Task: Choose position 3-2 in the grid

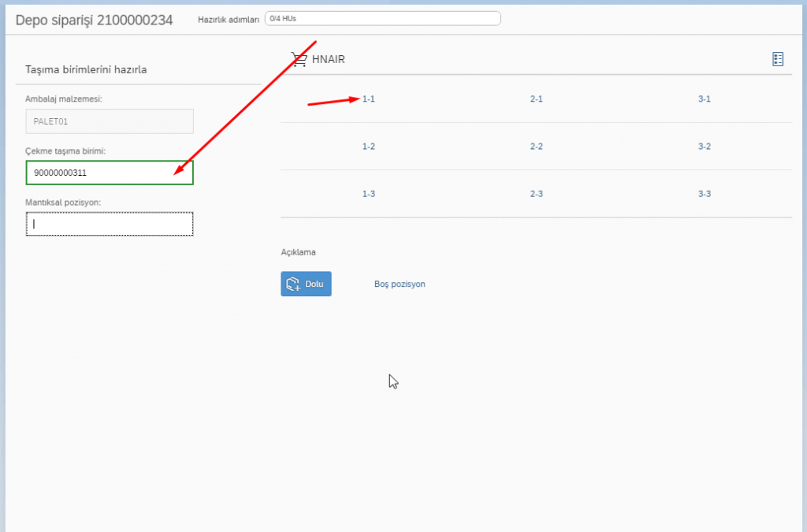Action: tap(705, 147)
